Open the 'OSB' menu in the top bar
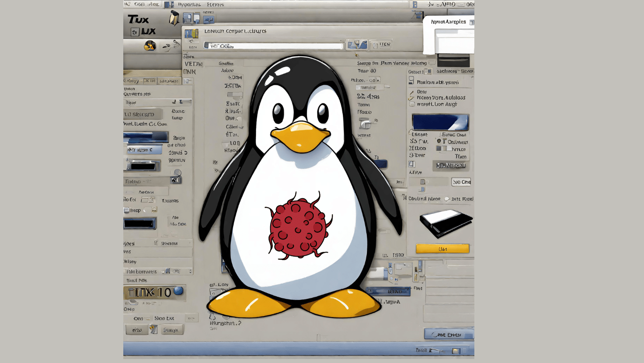 click(x=139, y=4)
